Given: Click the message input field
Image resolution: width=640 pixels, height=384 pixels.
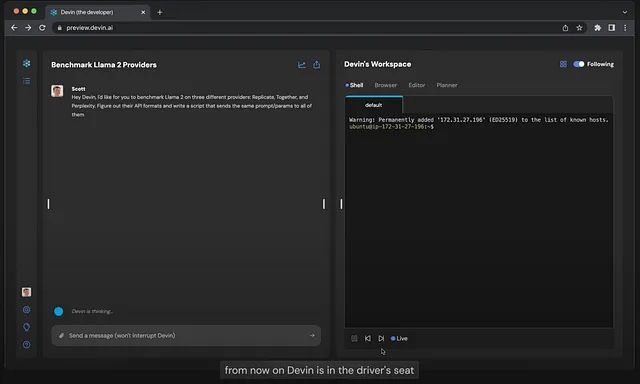Looking at the screenshot, I should click(186, 335).
